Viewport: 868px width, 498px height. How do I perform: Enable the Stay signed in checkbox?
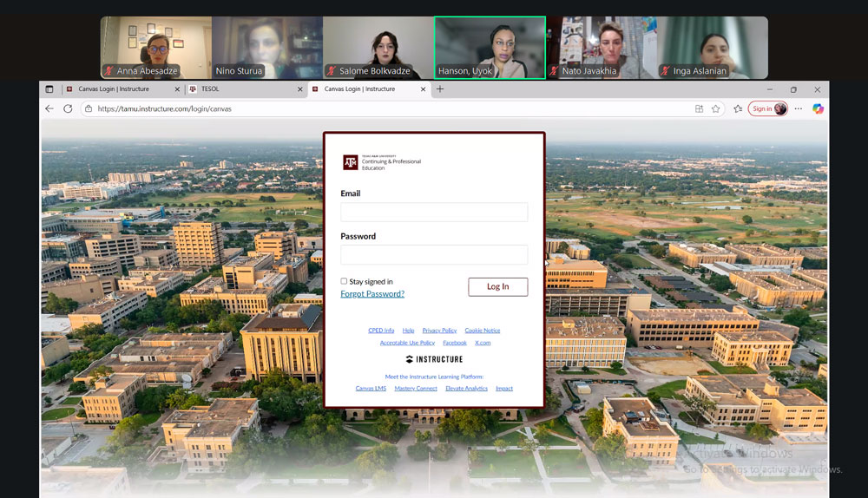point(344,281)
